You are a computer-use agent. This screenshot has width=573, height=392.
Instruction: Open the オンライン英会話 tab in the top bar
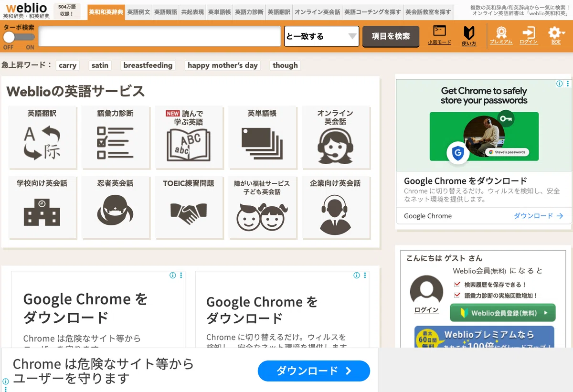[x=318, y=12]
